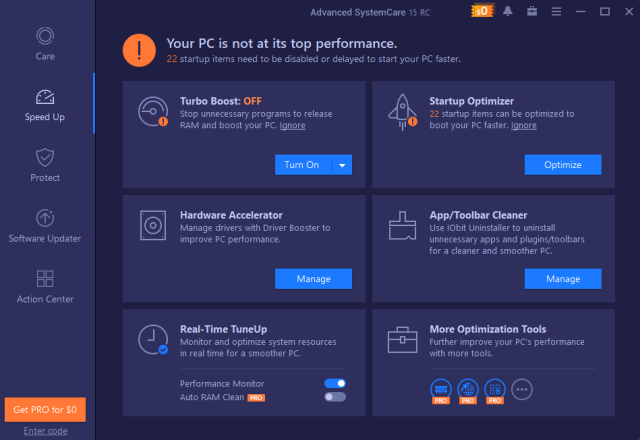Click 'Your PC is not at its top performance.'
640x440 pixels.
click(x=282, y=43)
